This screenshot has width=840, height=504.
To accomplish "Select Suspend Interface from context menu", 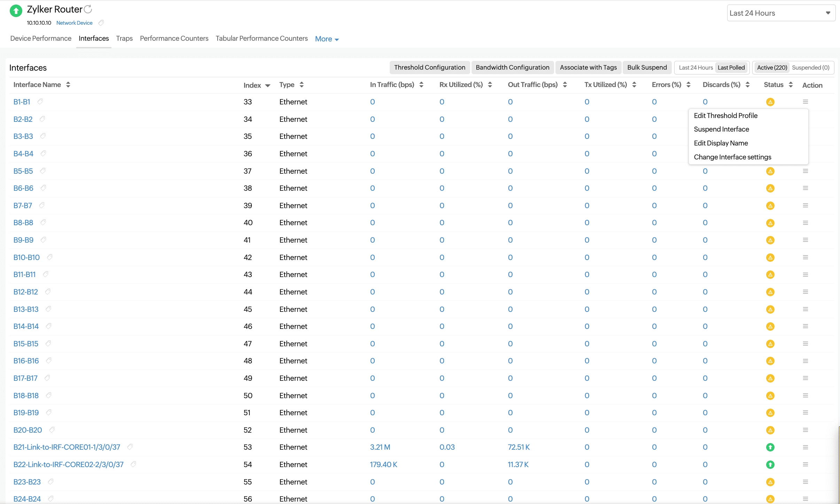I will coord(721,129).
